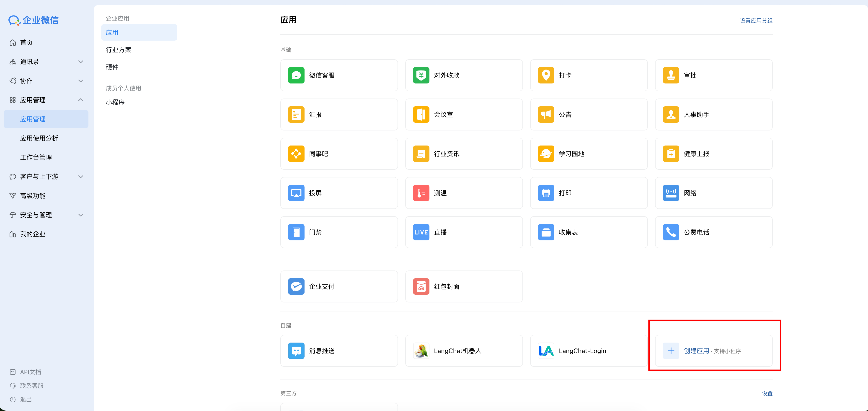The height and width of the screenshot is (411, 868).
Task: Open the 审批 stamp icon
Action: click(671, 75)
